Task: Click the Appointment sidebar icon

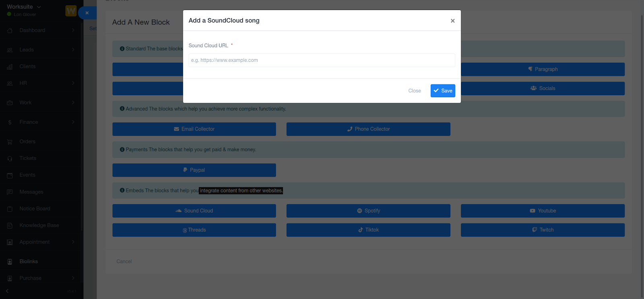Action: pos(10,242)
